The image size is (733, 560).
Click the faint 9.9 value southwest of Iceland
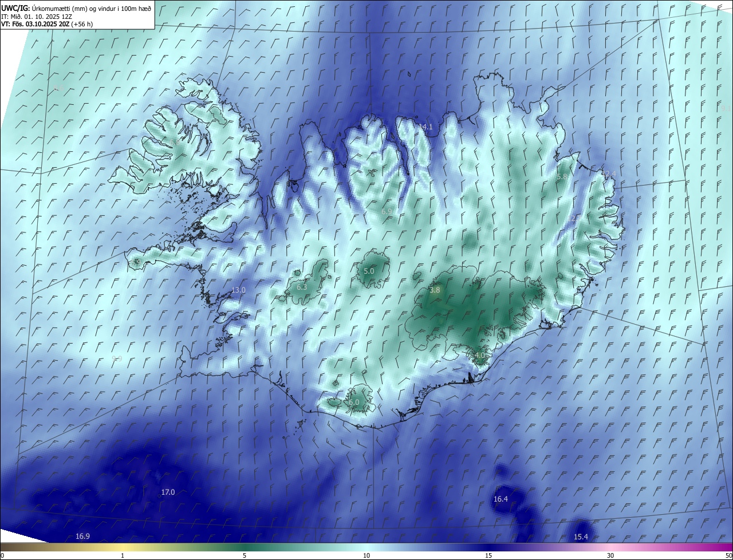coord(117,358)
